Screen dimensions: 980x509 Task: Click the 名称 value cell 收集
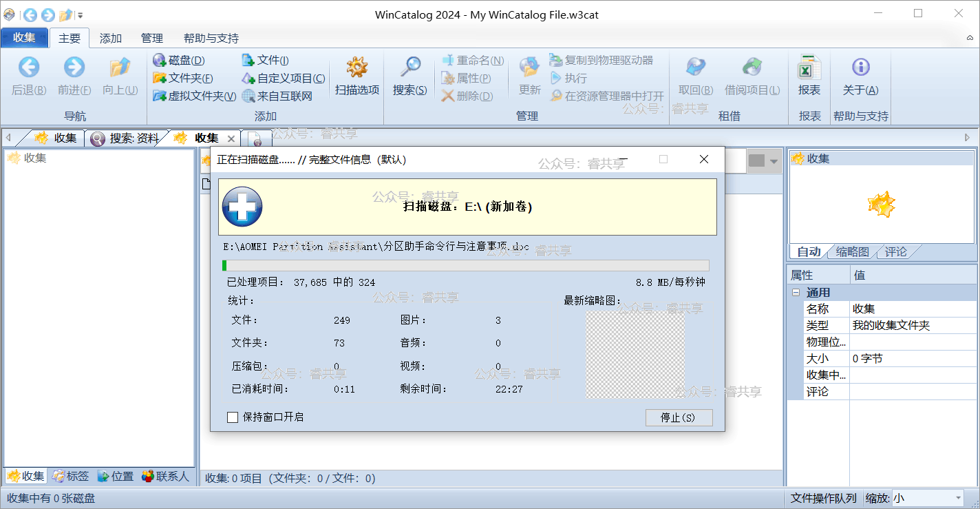tap(913, 309)
